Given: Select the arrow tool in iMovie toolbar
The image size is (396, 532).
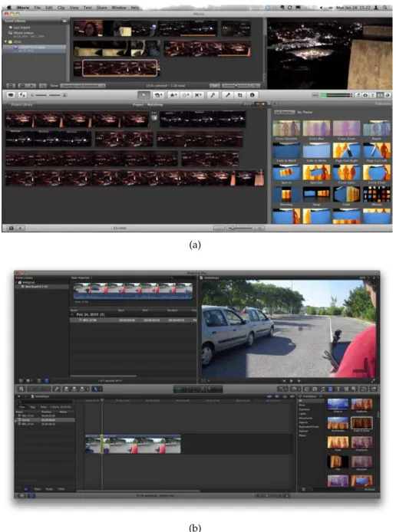Looking at the screenshot, I should (x=144, y=95).
